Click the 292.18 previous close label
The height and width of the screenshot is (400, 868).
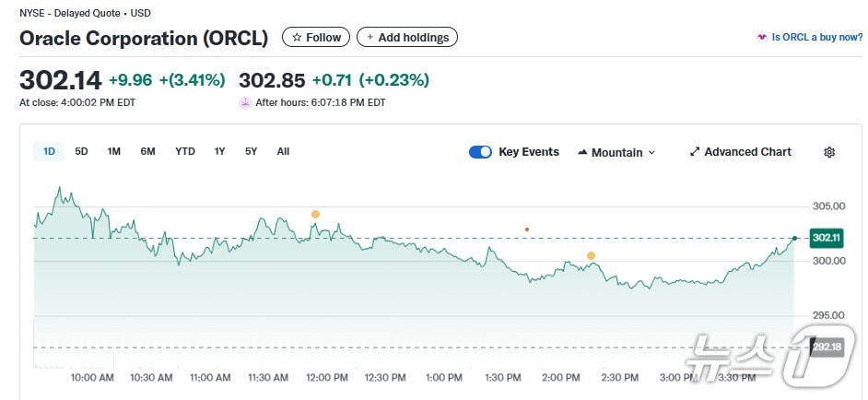[x=826, y=347]
